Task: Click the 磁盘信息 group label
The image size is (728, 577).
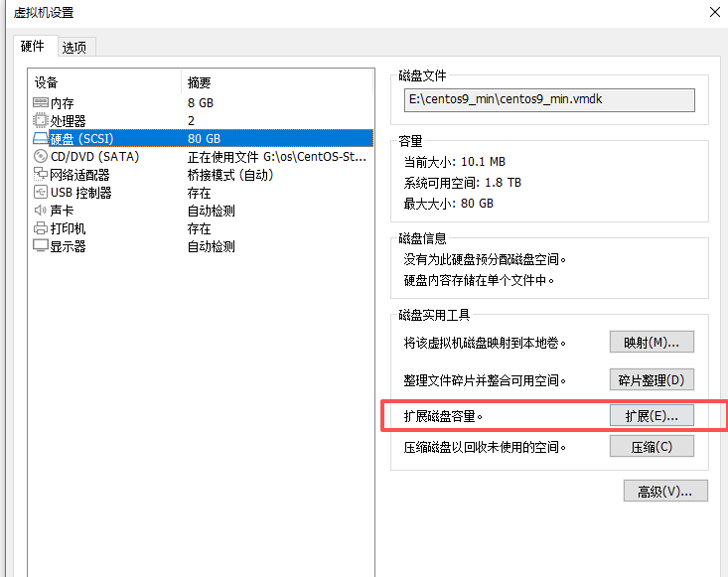Action: pos(422,238)
